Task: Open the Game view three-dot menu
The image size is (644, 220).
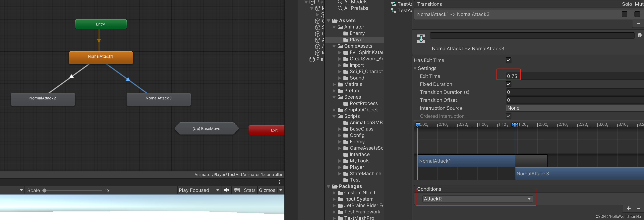Action: 279,182
